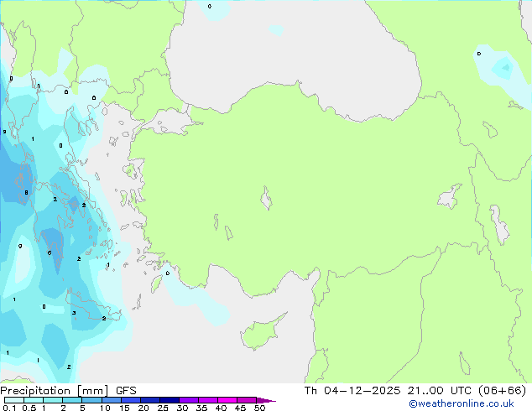Select the 2–5 mm legend swatch
The height and width of the screenshot is (411, 532).
(72, 400)
